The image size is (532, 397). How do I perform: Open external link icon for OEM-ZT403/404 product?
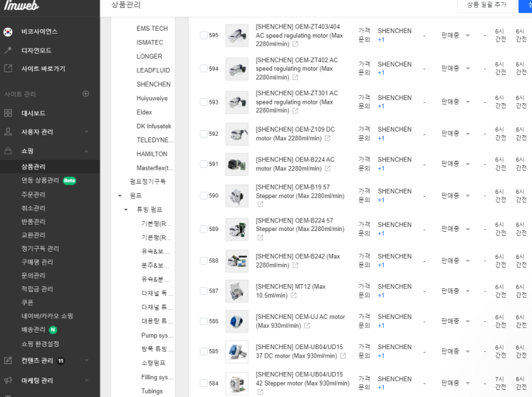point(295,44)
